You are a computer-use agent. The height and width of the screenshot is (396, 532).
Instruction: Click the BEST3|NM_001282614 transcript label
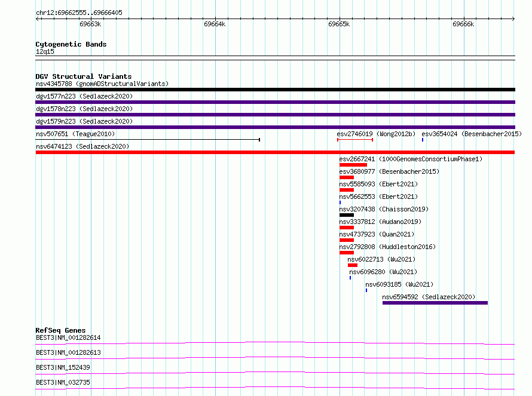click(x=68, y=337)
